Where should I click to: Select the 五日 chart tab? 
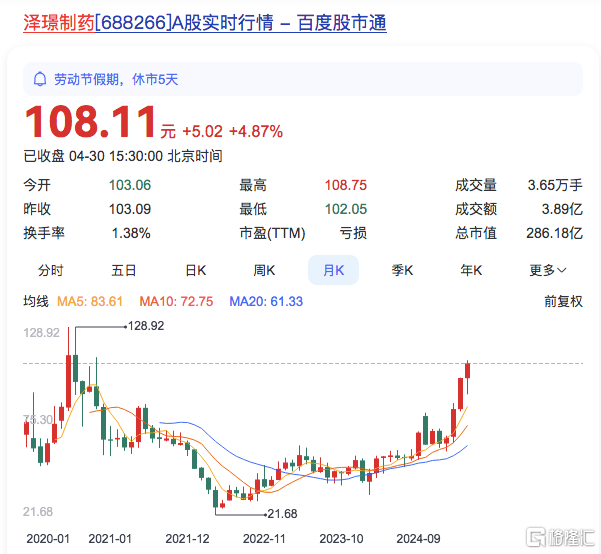tap(123, 270)
